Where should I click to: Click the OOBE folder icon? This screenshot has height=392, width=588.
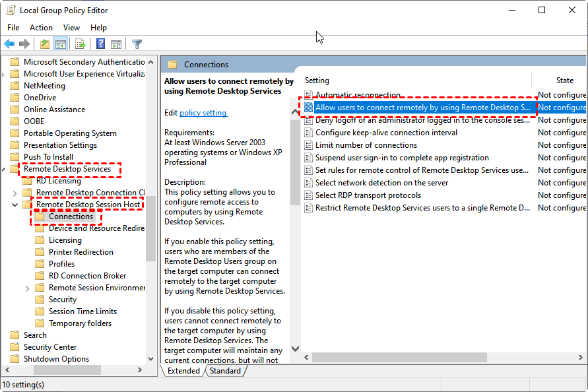(x=15, y=121)
